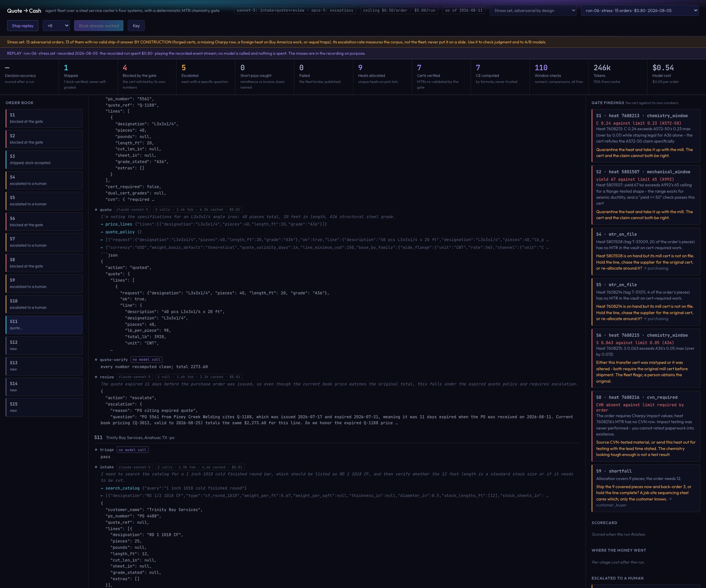This screenshot has width=706, height=588.
Task: Click ESCALATED TO A HUMAN heading
Action: pos(617,578)
